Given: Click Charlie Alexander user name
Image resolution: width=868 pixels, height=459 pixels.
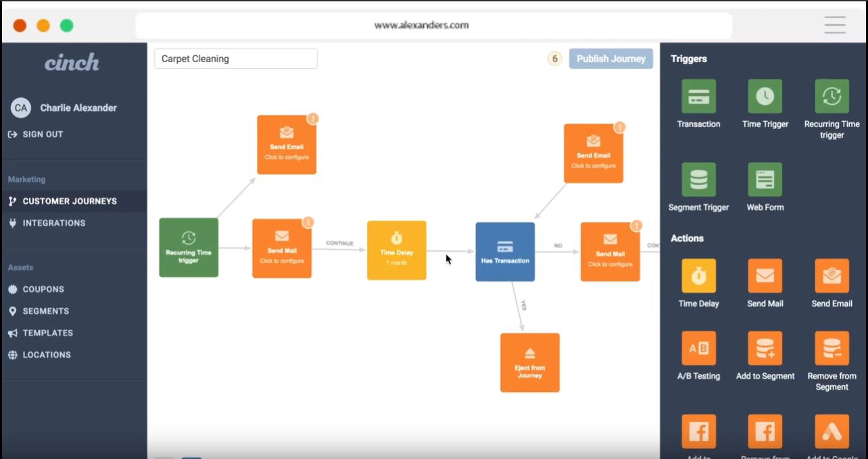Looking at the screenshot, I should point(78,107).
